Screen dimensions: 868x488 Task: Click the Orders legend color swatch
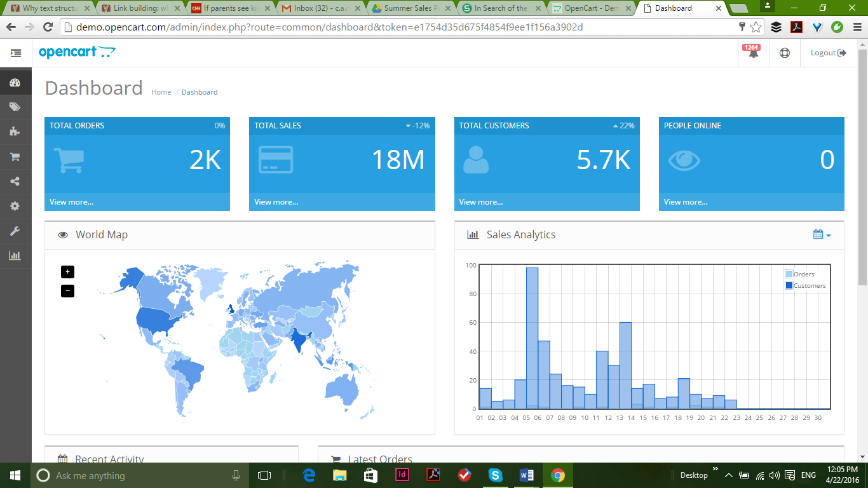coord(789,274)
